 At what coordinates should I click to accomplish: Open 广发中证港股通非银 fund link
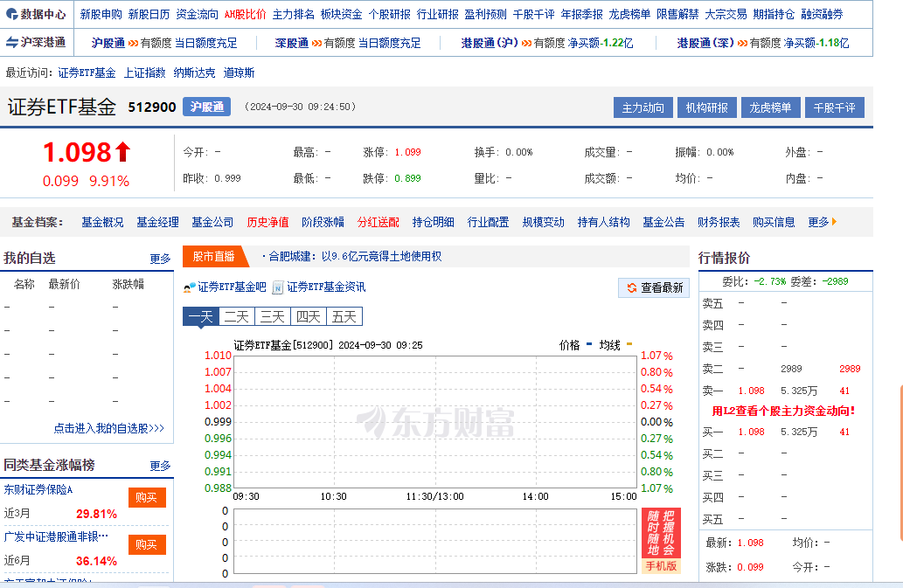click(56, 536)
